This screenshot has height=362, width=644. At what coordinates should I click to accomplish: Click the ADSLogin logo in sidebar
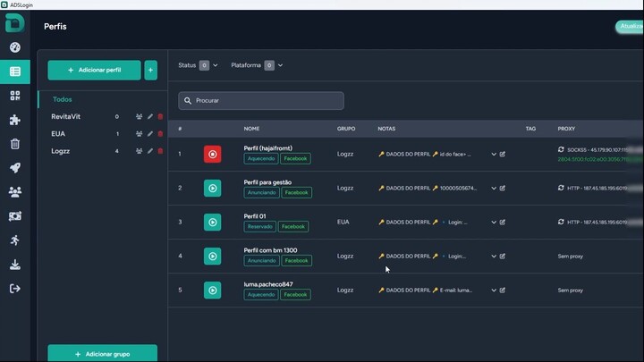click(x=15, y=23)
